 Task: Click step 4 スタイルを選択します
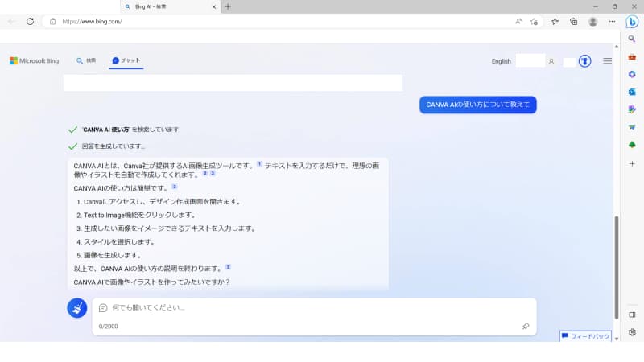(x=120, y=242)
